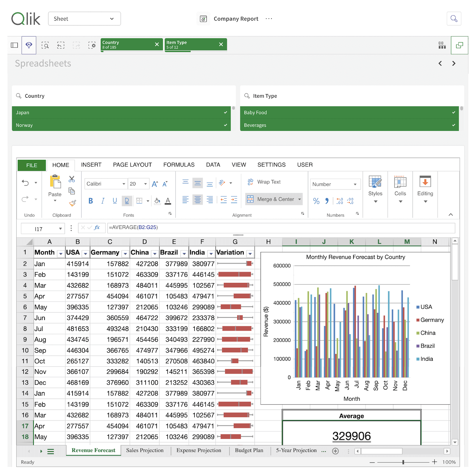Clear the Country selection chip
Viewport: 476px width, 476px height.
pos(157,45)
